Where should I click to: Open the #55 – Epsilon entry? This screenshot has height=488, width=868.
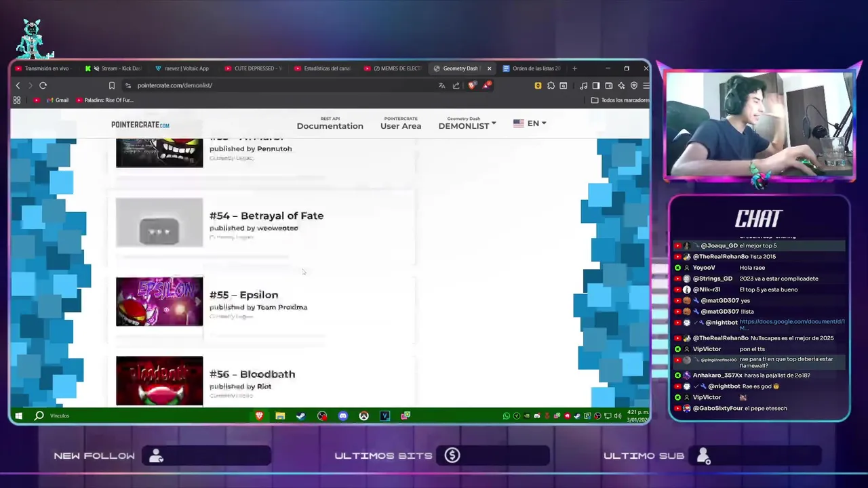[244, 295]
